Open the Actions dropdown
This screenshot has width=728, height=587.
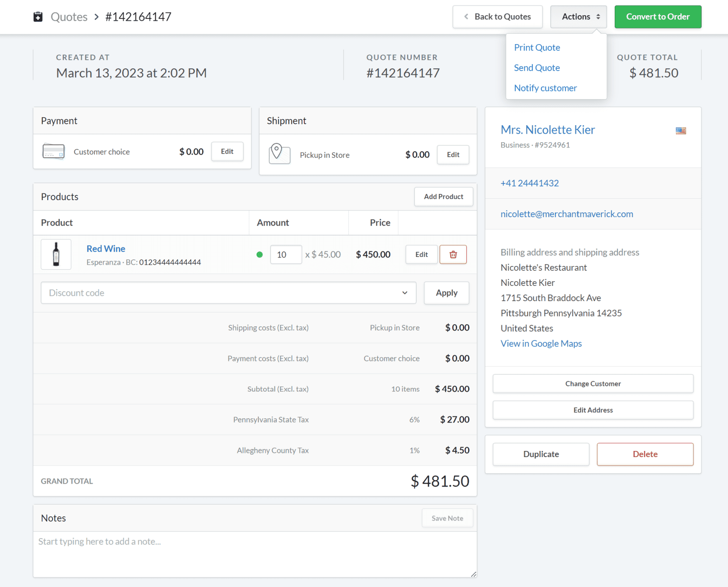(x=578, y=16)
